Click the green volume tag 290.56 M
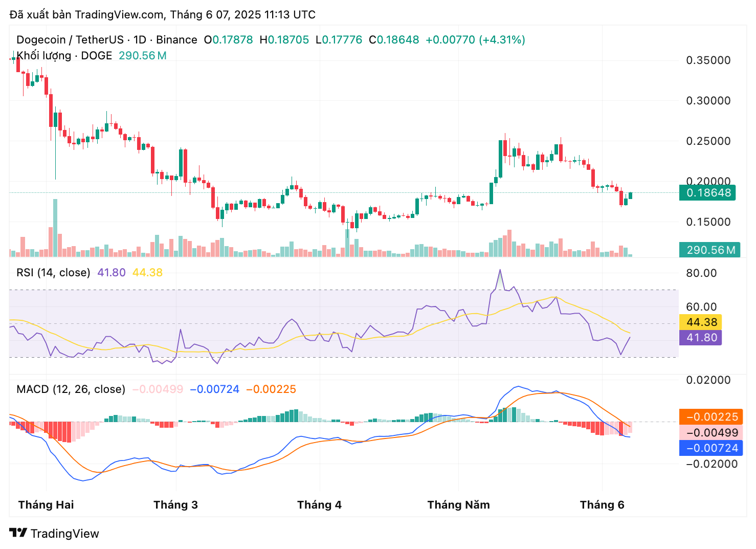Screen dimensions: 756x549 click(x=709, y=250)
